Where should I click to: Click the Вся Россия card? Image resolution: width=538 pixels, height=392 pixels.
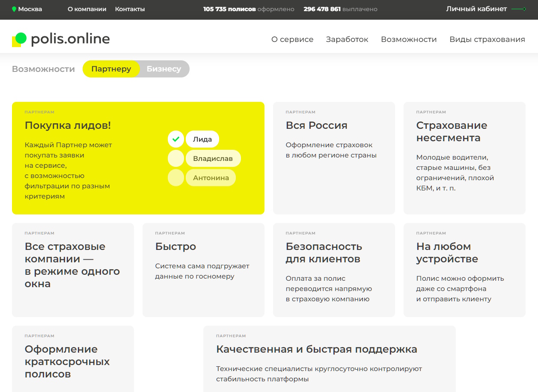tap(334, 158)
